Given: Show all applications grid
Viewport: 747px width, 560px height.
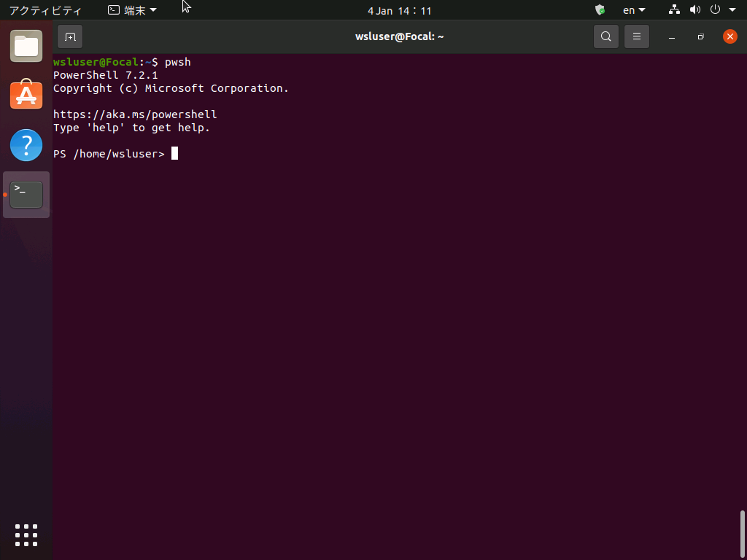Looking at the screenshot, I should [26, 535].
